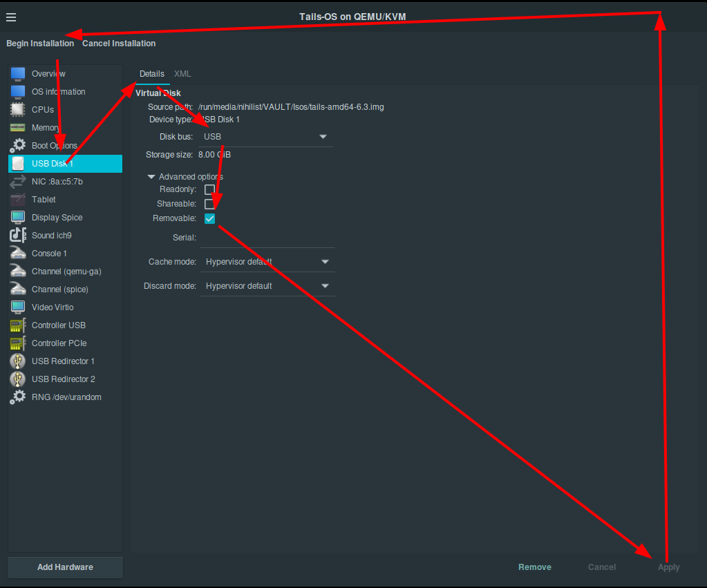Click the RNG /dev/urandom gear icon

(18, 397)
